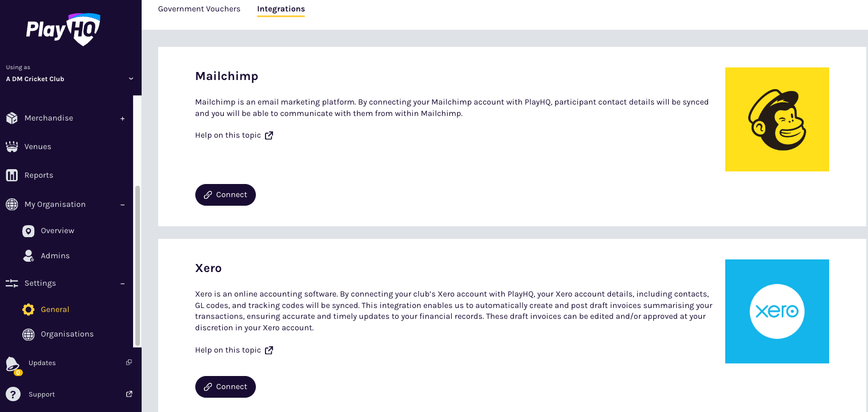Click the General settings gear icon
This screenshot has height=412, width=868.
click(28, 310)
